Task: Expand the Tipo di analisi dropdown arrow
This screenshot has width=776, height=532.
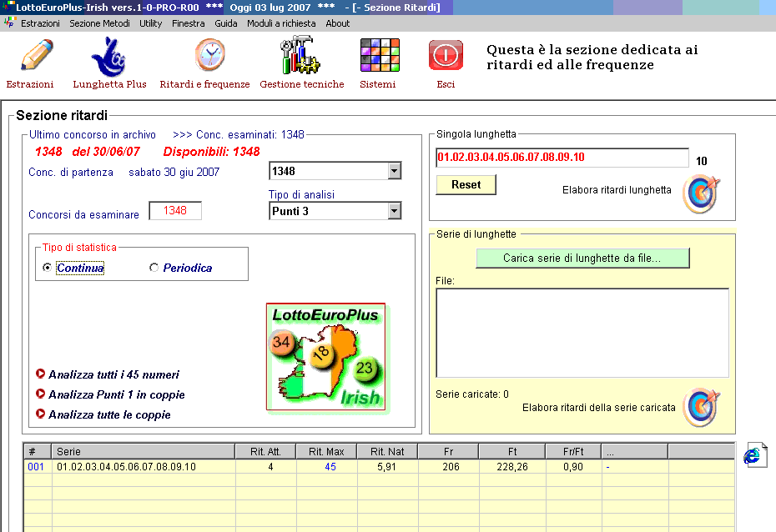Action: [x=394, y=211]
